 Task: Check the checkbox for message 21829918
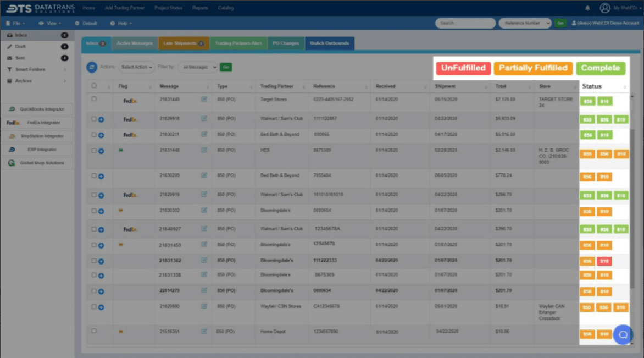[x=95, y=119]
